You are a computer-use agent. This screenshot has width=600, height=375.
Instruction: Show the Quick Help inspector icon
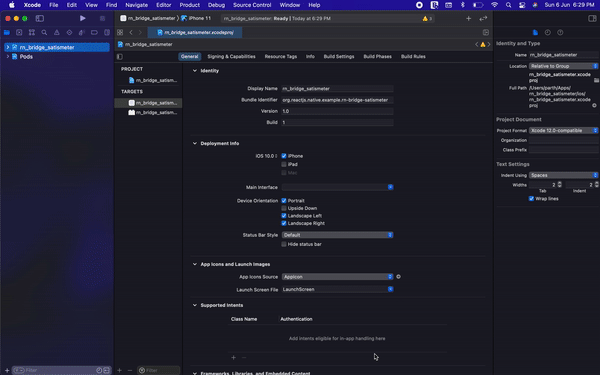560,33
